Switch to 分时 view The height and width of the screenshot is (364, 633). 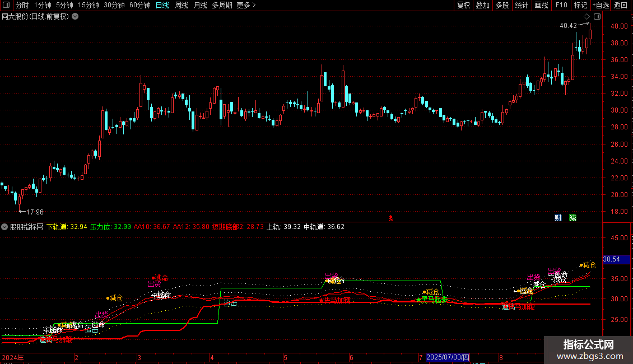click(22, 5)
